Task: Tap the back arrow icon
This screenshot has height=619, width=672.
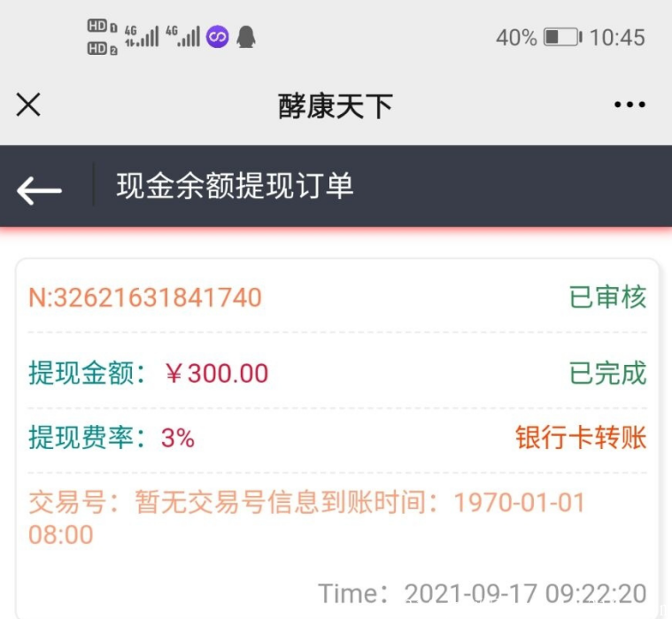Action: [x=39, y=189]
